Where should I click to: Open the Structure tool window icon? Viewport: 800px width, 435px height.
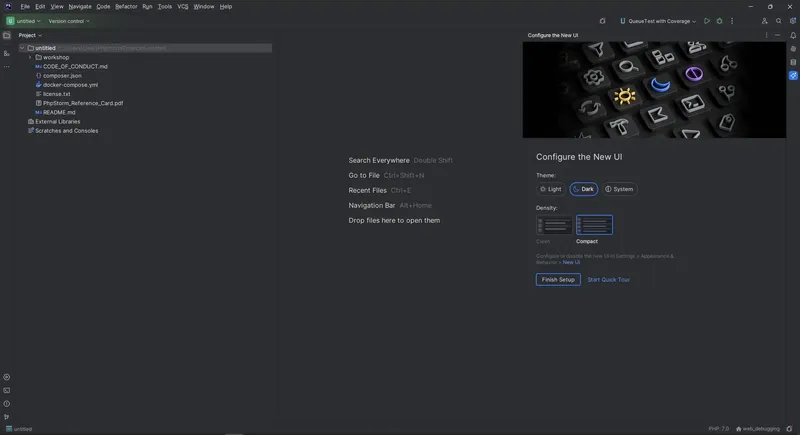tap(7, 53)
